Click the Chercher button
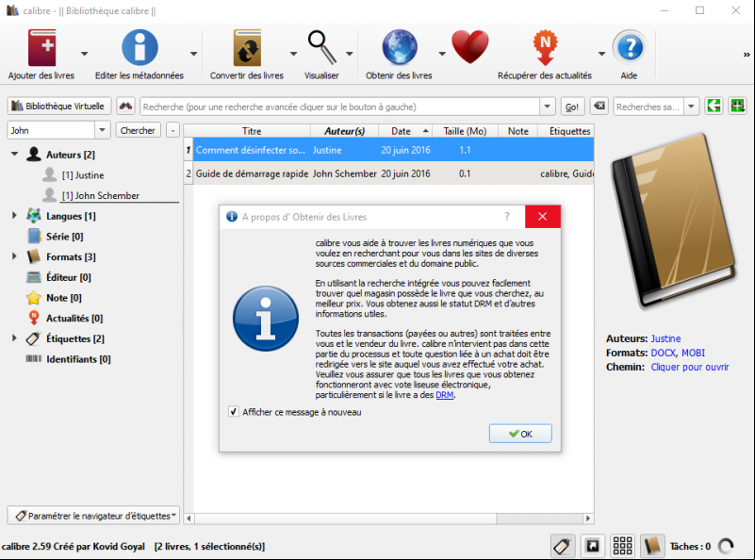This screenshot has width=755, height=560. pyautogui.click(x=138, y=130)
